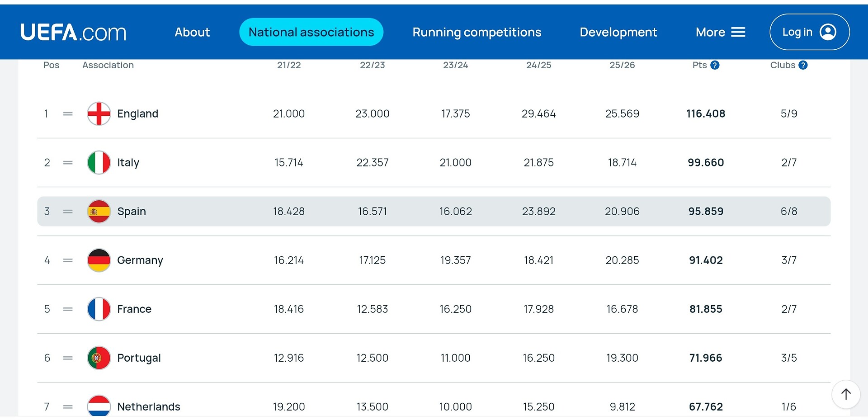Click England's total points 116.408
This screenshot has width=868, height=420.
(x=706, y=113)
